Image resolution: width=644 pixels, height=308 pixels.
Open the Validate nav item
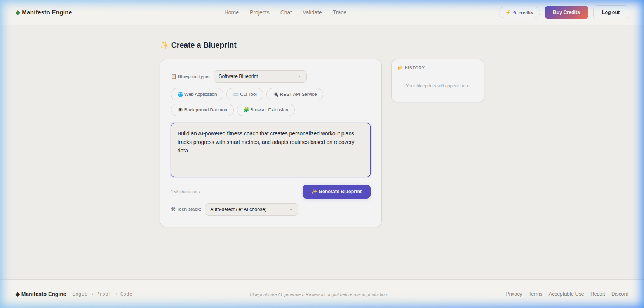[312, 12]
